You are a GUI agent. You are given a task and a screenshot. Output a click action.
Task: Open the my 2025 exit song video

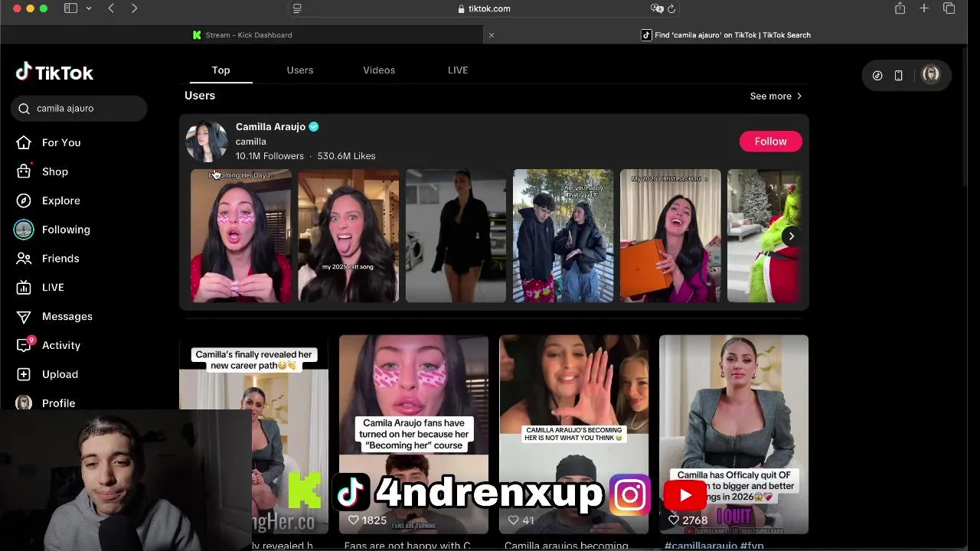point(348,236)
